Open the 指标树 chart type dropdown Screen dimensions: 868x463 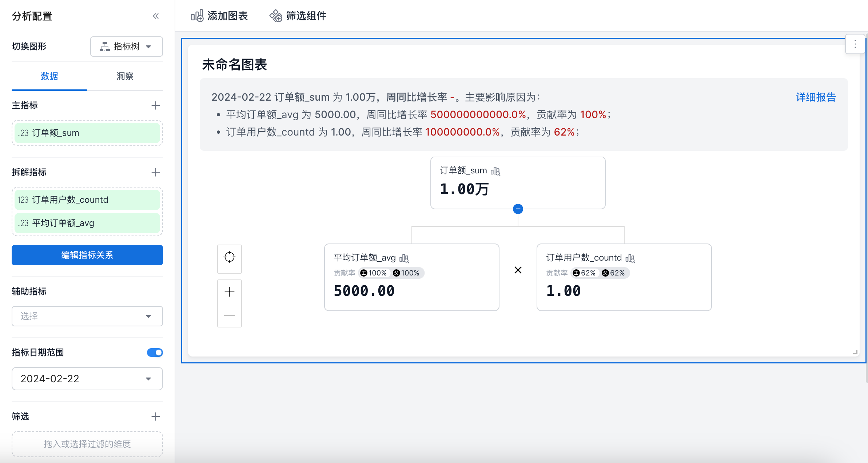point(126,47)
